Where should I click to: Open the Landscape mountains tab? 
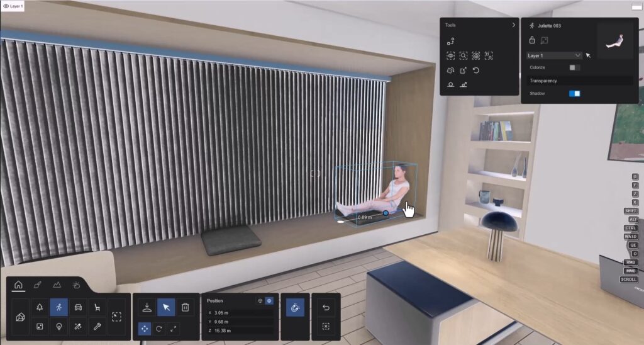(57, 285)
